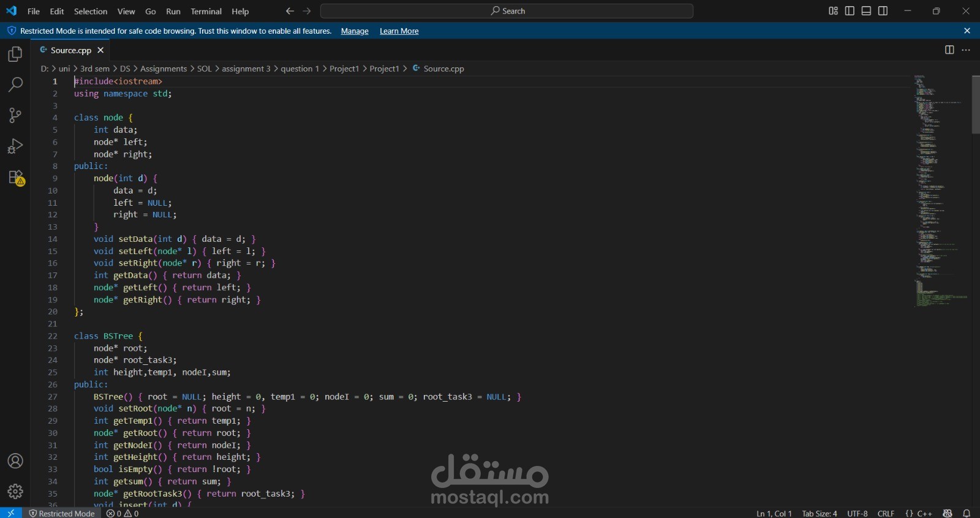Toggle Primary Side Bar visibility

850,11
